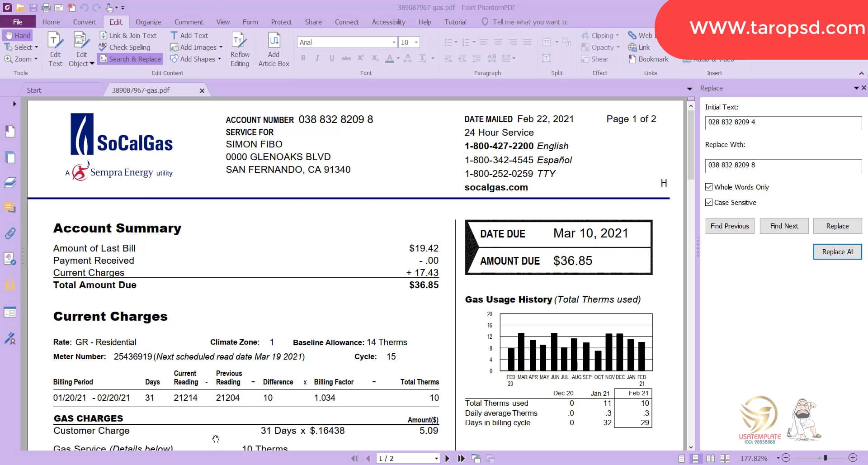This screenshot has width=868, height=465.
Task: Expand the font size dropdown
Action: [416, 42]
